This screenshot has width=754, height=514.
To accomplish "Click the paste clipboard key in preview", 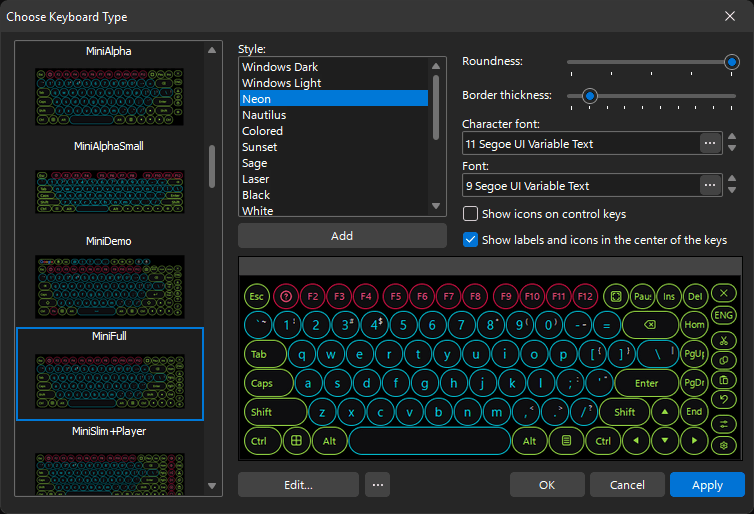I will (724, 380).
